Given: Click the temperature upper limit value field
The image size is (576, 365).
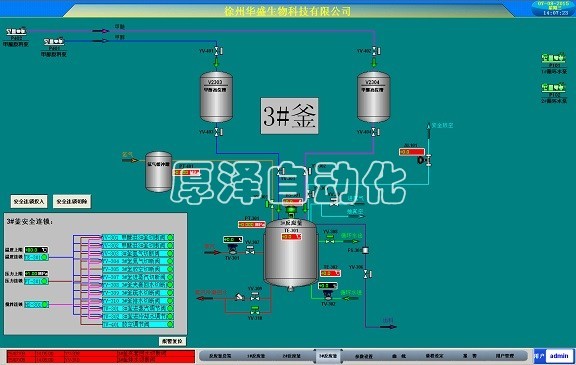Looking at the screenshot, I should click(36, 250).
